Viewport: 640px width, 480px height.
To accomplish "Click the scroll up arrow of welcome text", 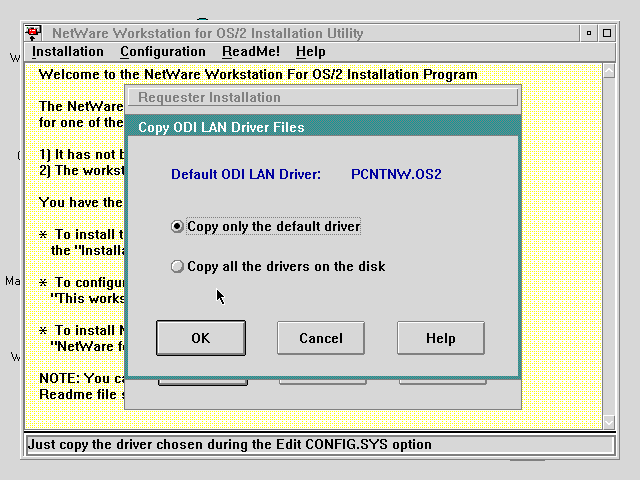I will 609,71.
